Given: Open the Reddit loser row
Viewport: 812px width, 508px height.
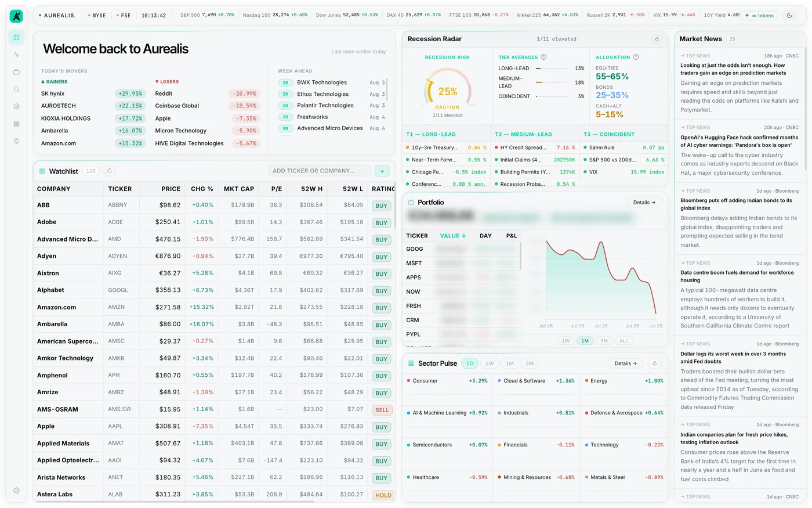Looking at the screenshot, I should [206, 93].
